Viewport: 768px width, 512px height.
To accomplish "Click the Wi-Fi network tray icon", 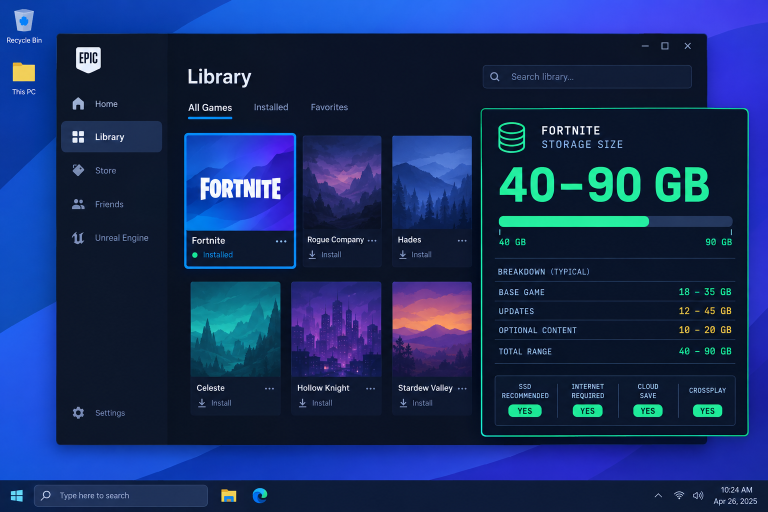I will [x=679, y=495].
